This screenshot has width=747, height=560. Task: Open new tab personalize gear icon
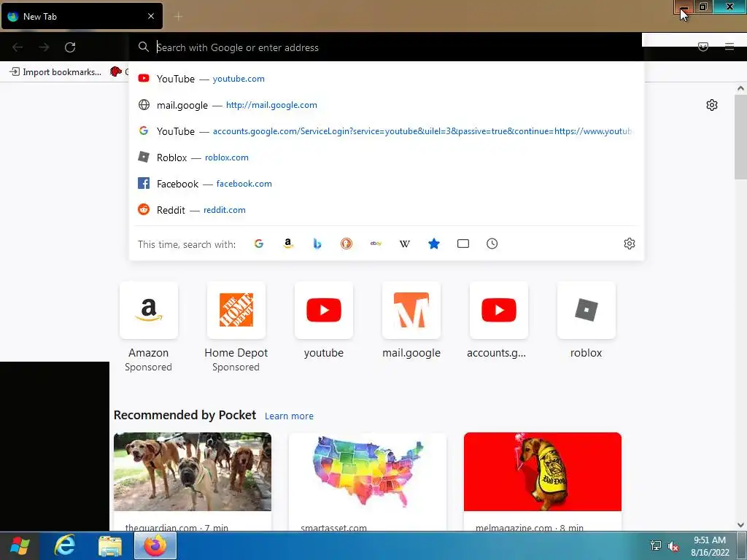click(x=712, y=105)
